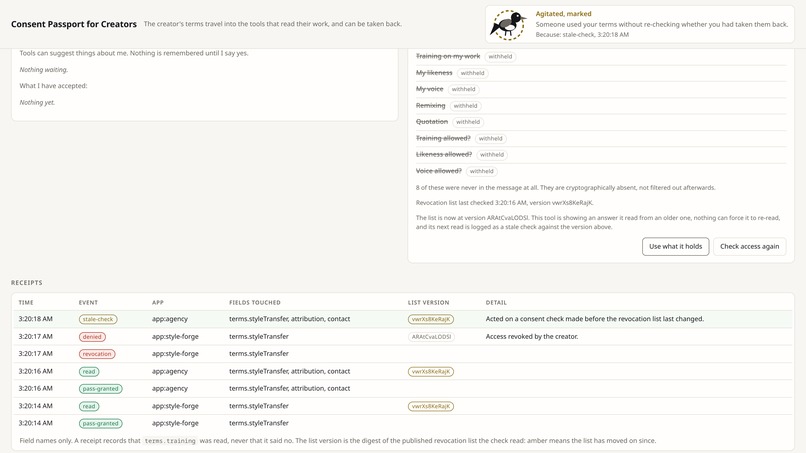
Task: Click the EVENT column header
Action: 88,302
